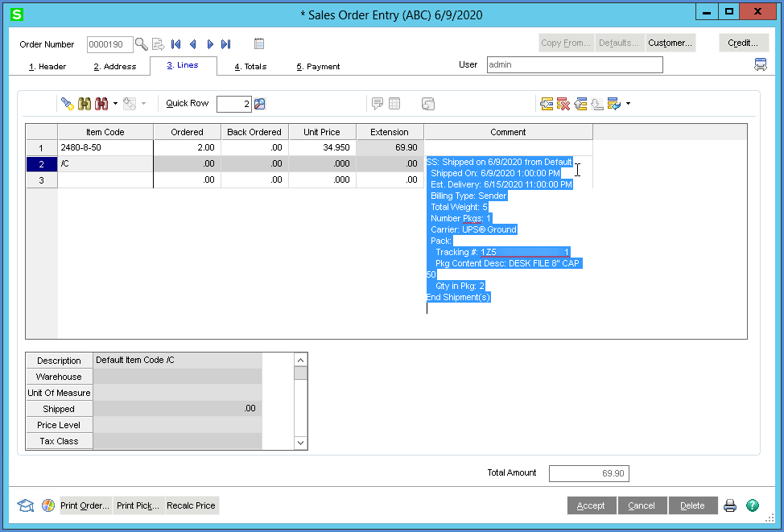Click the scroll up arrow of detail panel
Image resolution: width=784 pixels, height=532 pixels.
tap(300, 360)
